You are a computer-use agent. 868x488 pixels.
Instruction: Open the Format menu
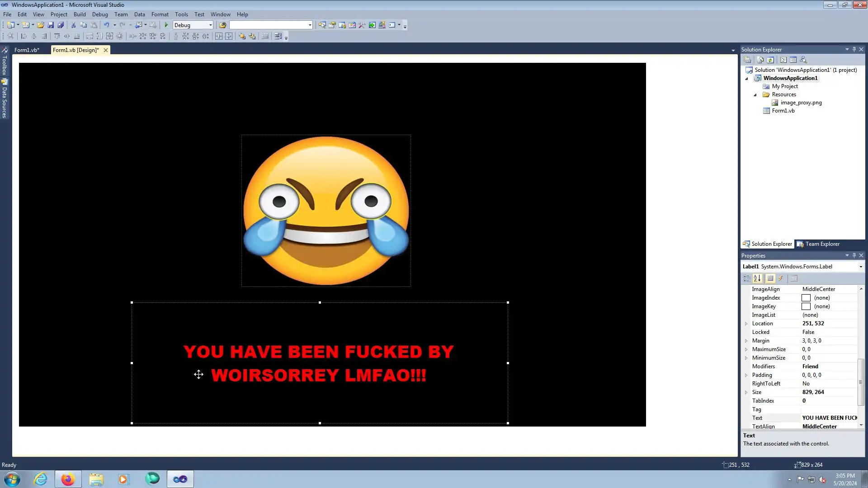(160, 14)
